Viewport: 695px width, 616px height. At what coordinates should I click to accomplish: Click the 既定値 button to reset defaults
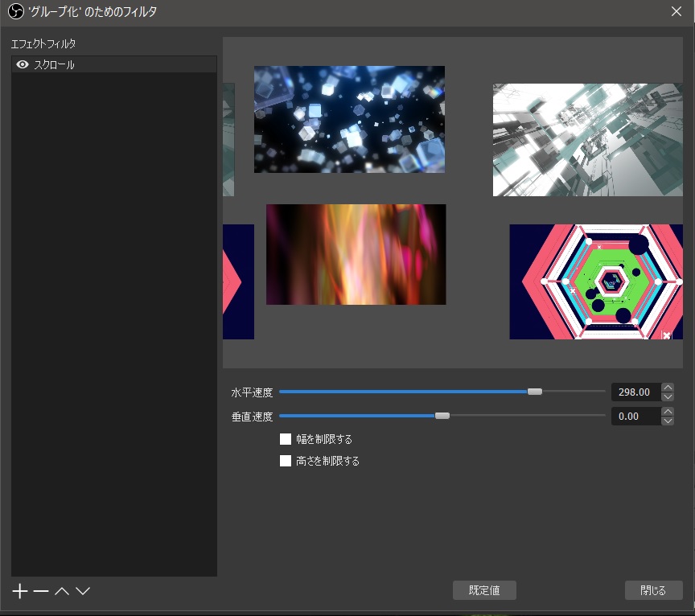point(484,589)
